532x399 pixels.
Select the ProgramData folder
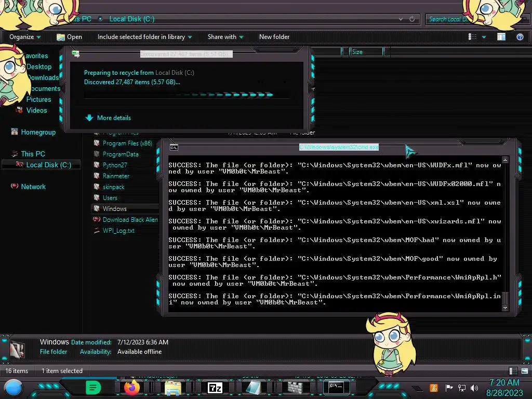121,154
